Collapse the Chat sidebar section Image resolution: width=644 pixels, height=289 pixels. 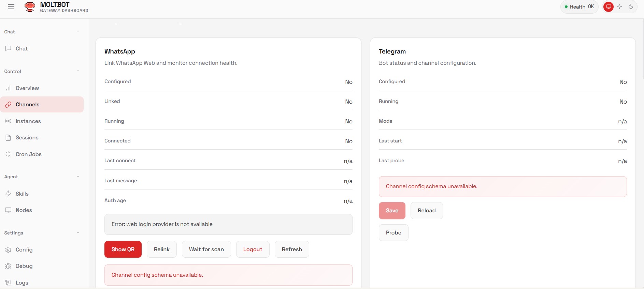point(78,32)
